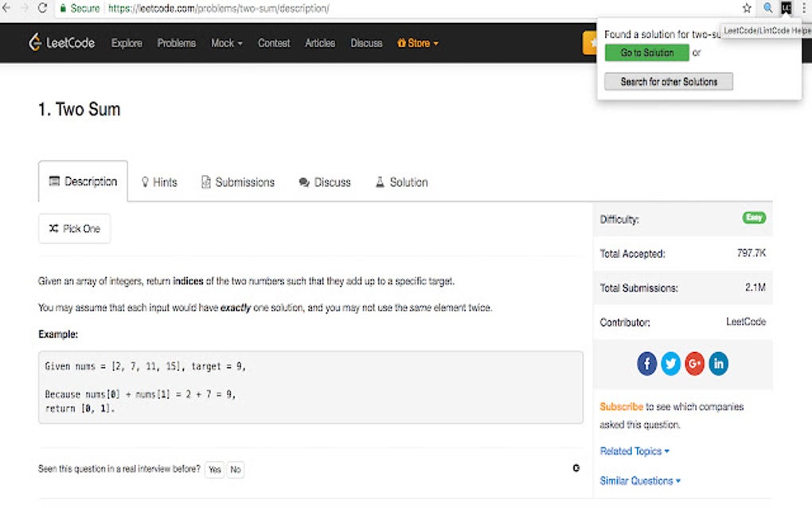Screen dimensions: 812x508
Task: Open the Problems page from the navbar
Action: coord(176,43)
